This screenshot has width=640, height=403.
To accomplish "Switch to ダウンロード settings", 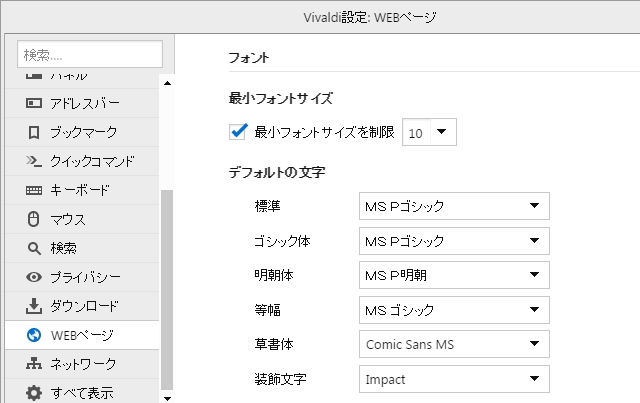I will 82,306.
